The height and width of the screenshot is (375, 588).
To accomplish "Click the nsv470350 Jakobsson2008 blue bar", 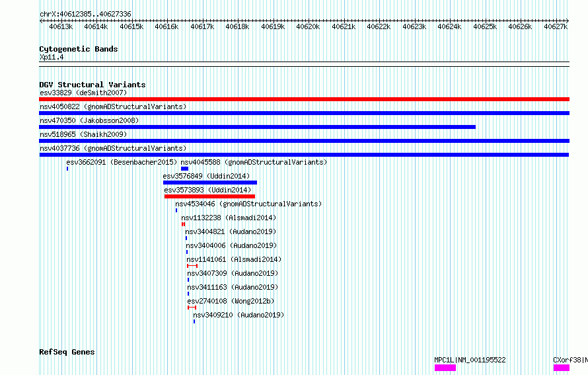I will 257,127.
